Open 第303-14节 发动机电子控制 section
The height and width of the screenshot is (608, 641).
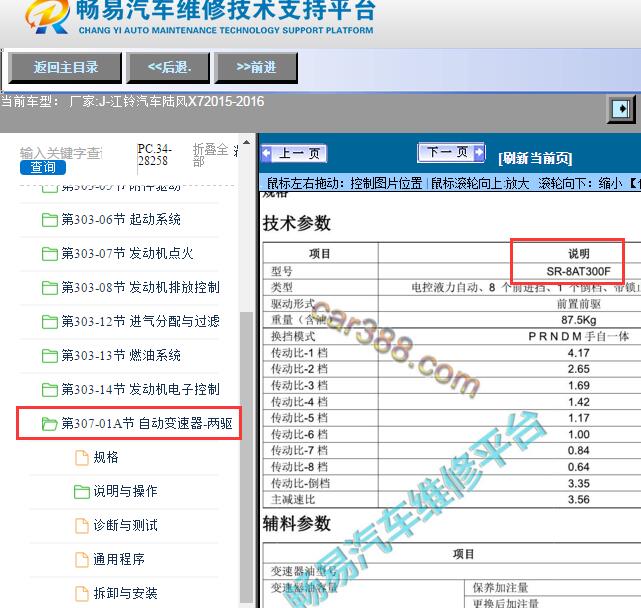coord(140,390)
